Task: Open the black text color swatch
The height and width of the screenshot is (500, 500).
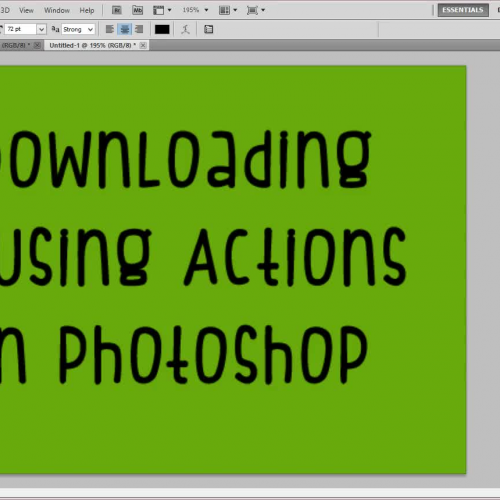Action: [x=162, y=29]
